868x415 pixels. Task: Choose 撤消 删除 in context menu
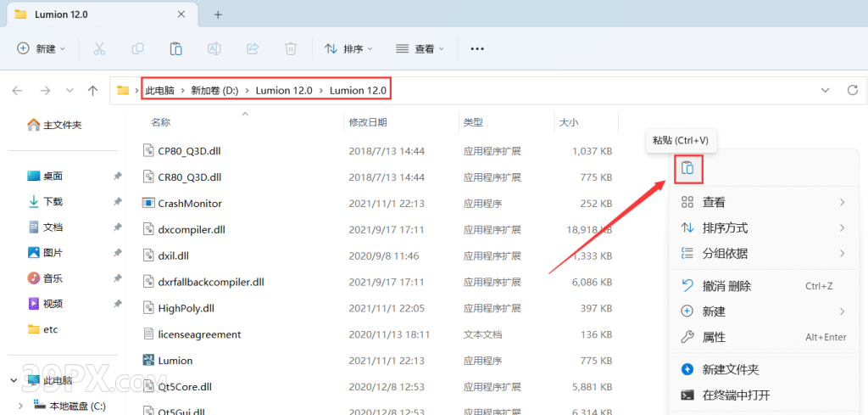point(764,286)
